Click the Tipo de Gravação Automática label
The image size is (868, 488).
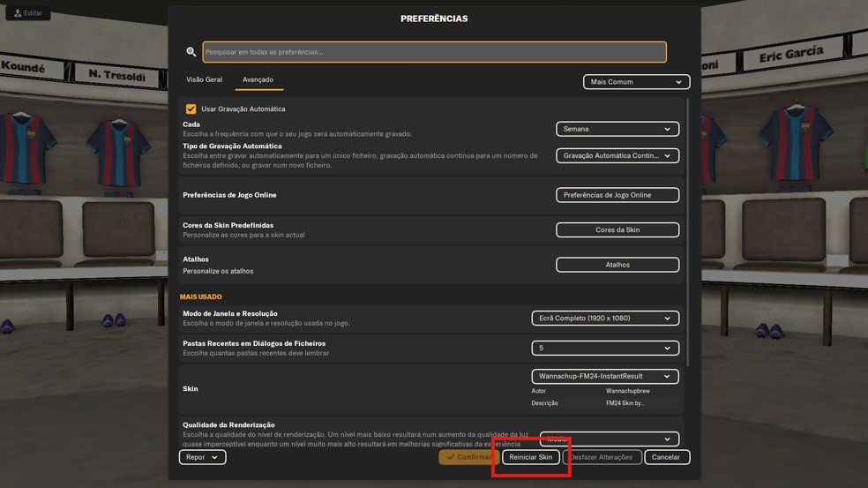coord(233,146)
